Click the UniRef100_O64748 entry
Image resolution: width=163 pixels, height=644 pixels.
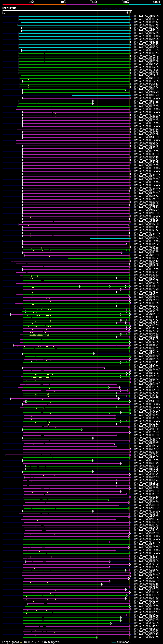click(x=146, y=42)
